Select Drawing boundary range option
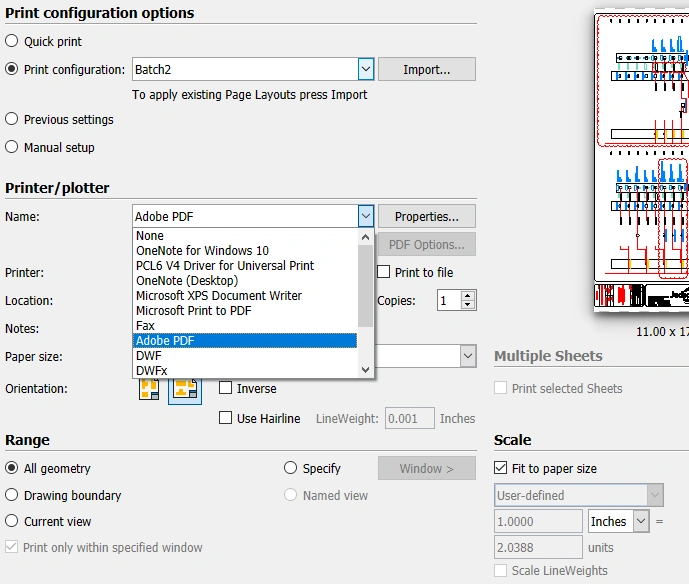This screenshot has width=689, height=584. [x=11, y=495]
